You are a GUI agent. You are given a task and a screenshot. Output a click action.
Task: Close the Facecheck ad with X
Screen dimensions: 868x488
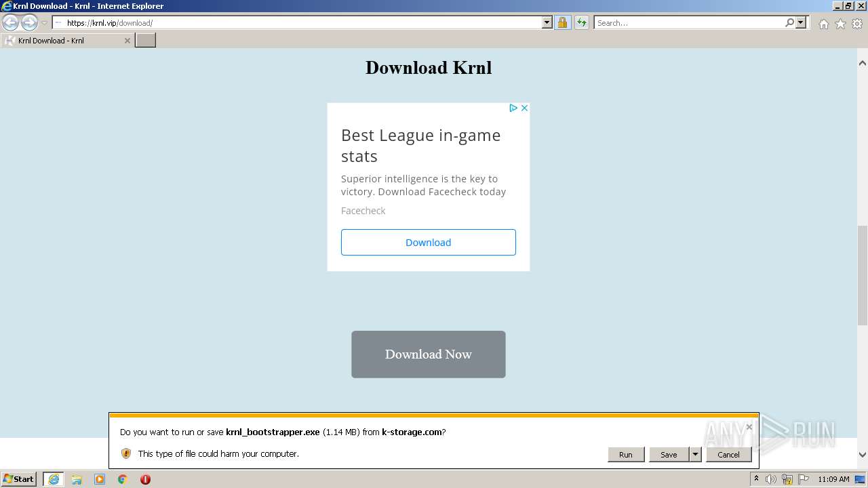point(524,108)
